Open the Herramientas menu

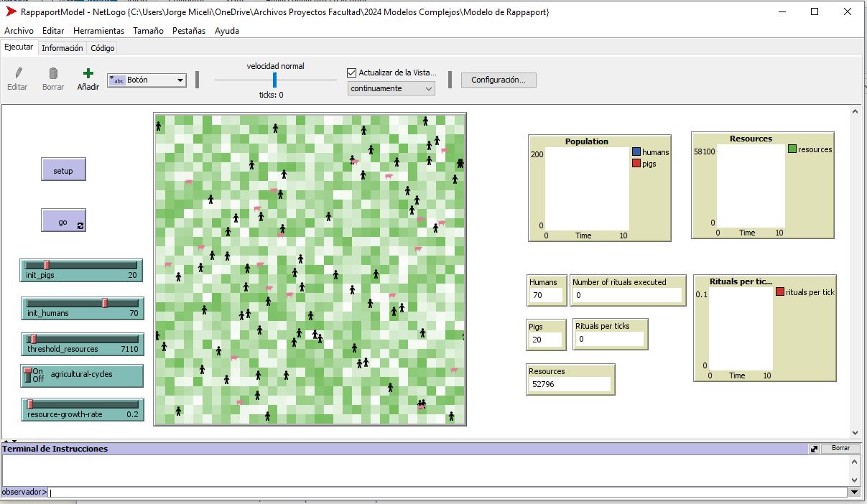click(98, 31)
